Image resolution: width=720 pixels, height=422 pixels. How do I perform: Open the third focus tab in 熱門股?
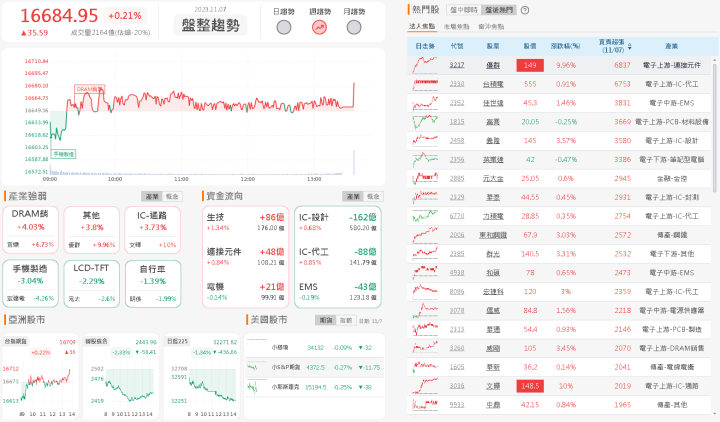(x=491, y=27)
